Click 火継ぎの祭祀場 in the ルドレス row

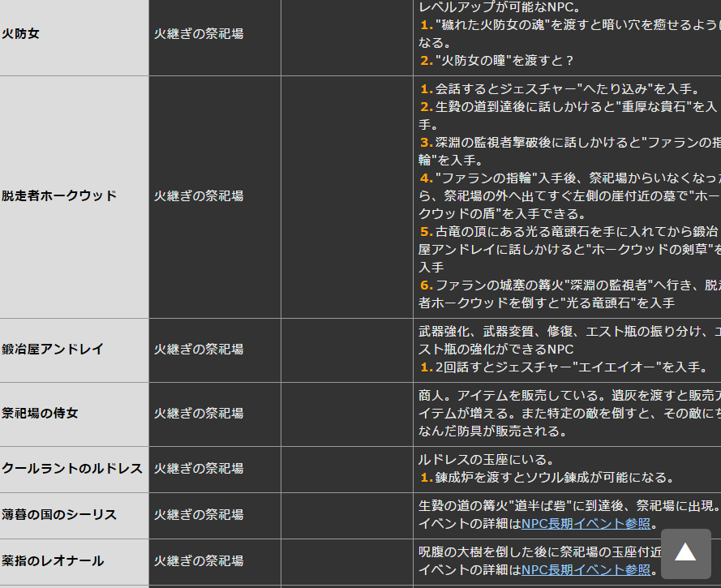(199, 469)
